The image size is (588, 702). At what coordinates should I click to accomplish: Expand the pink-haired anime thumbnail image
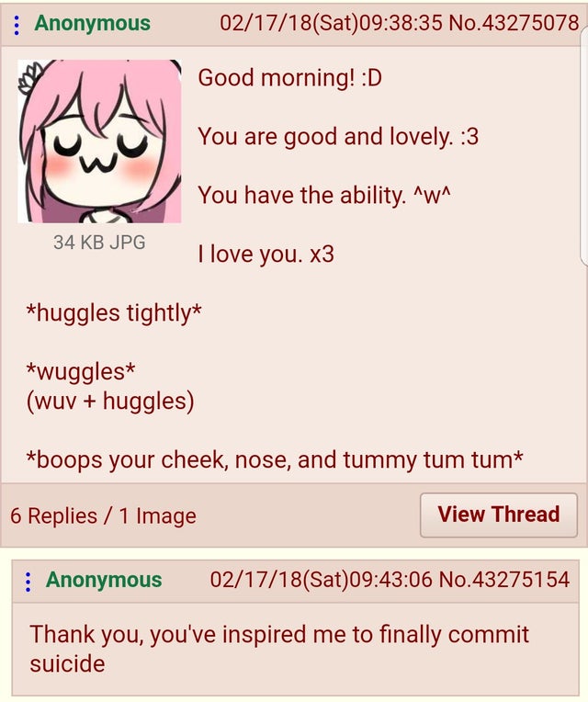point(99,141)
